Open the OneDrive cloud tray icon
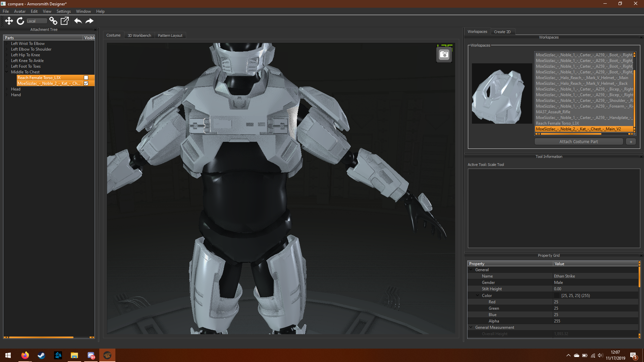This screenshot has width=644, height=362. tap(576, 355)
